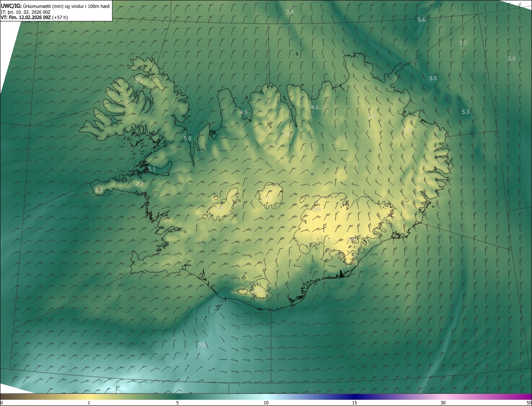Click the 4.6 value label in the north

point(315,108)
